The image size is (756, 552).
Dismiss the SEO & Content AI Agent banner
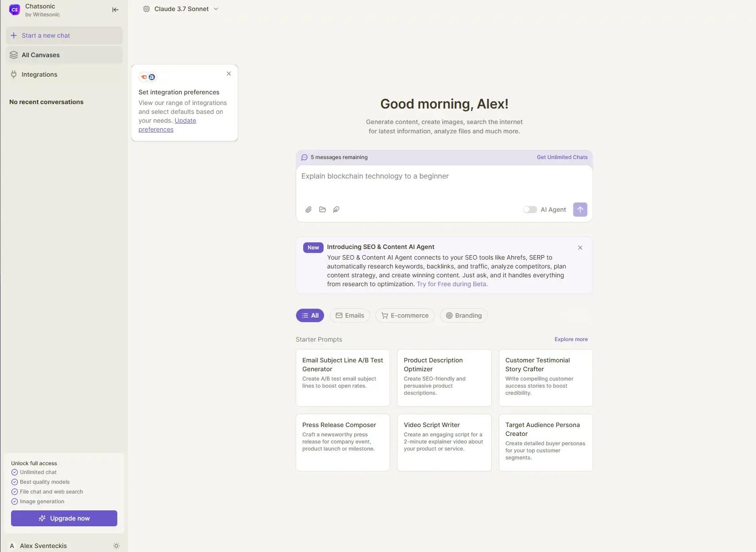tap(580, 248)
